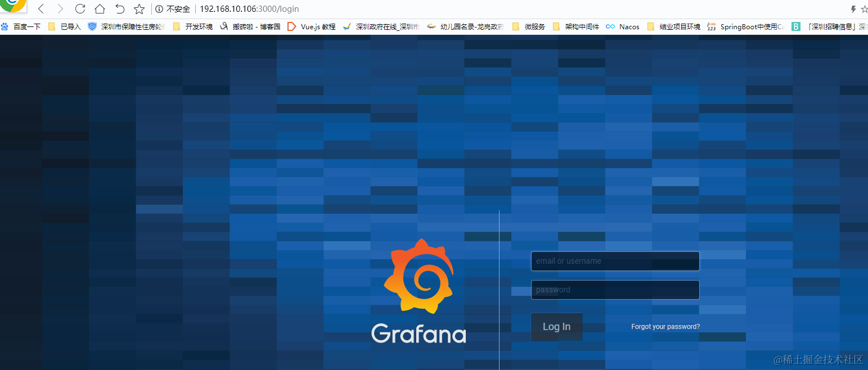Image resolution: width=868 pixels, height=370 pixels.
Task: Click the shield icon of 深圳市保障性住房
Action: tap(92, 26)
